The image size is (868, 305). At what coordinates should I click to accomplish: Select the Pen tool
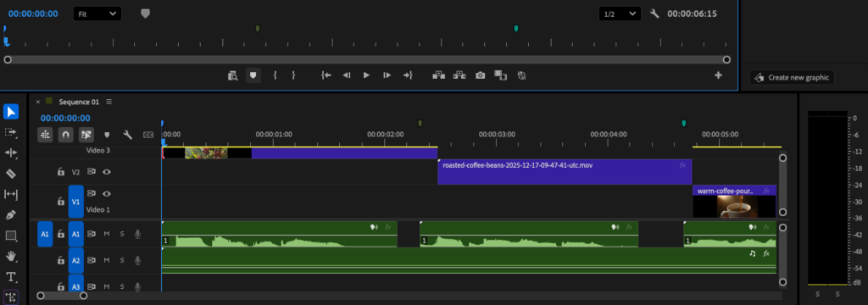tap(11, 215)
